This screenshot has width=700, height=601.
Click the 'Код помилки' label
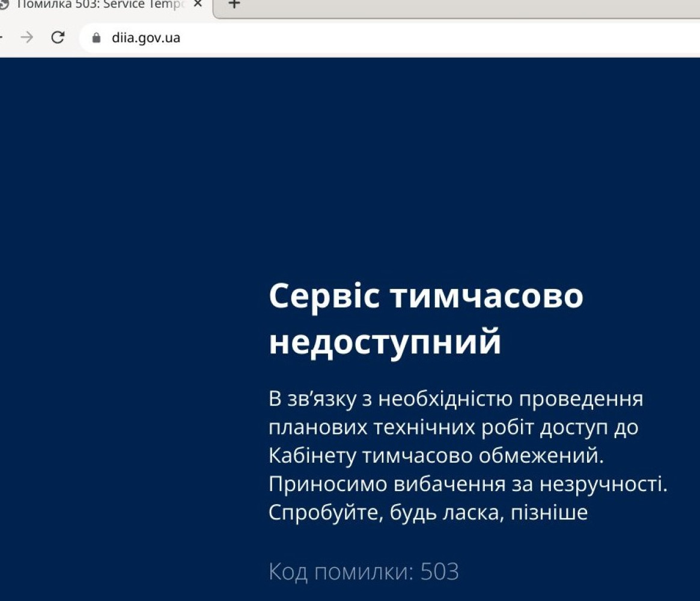(x=340, y=572)
